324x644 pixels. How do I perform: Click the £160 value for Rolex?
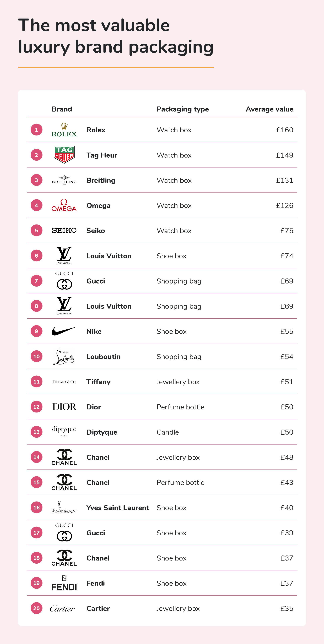coord(284,130)
